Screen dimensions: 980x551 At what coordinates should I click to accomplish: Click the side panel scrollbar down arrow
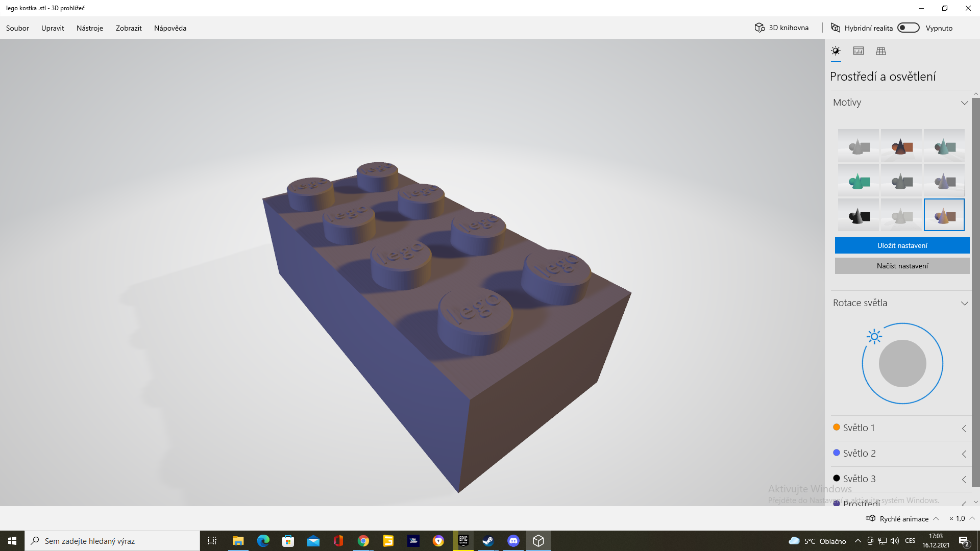pyautogui.click(x=976, y=503)
